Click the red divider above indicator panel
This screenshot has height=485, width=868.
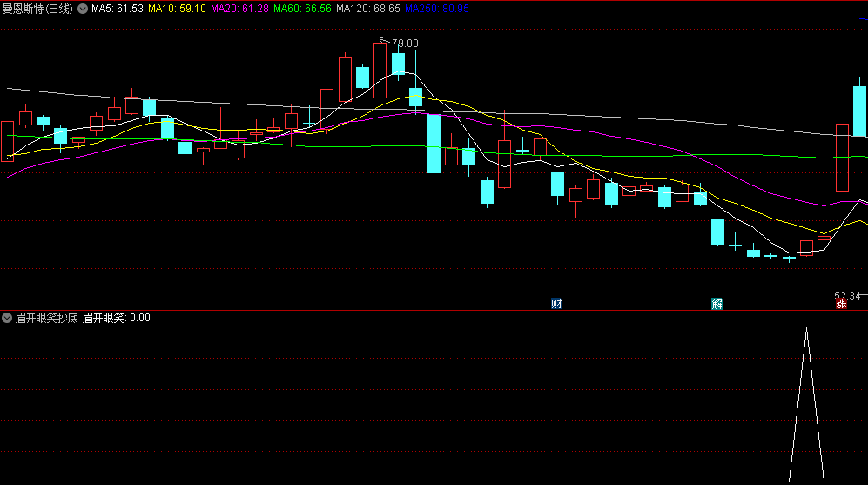434,310
